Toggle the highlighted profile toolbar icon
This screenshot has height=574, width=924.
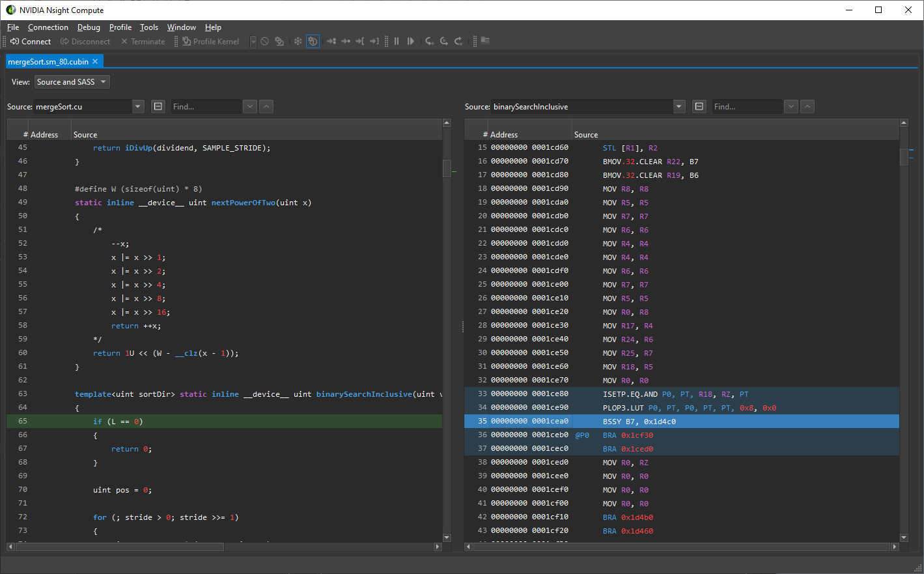313,41
